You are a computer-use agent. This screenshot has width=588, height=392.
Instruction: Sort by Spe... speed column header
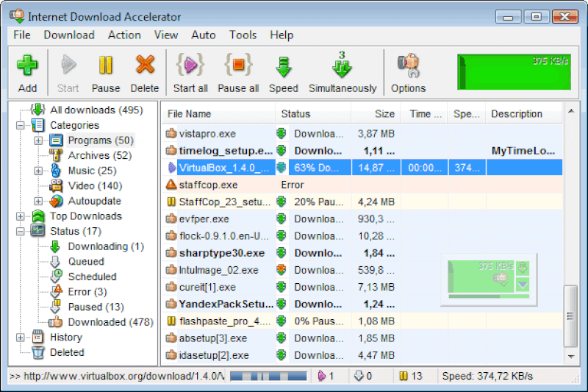click(467, 114)
